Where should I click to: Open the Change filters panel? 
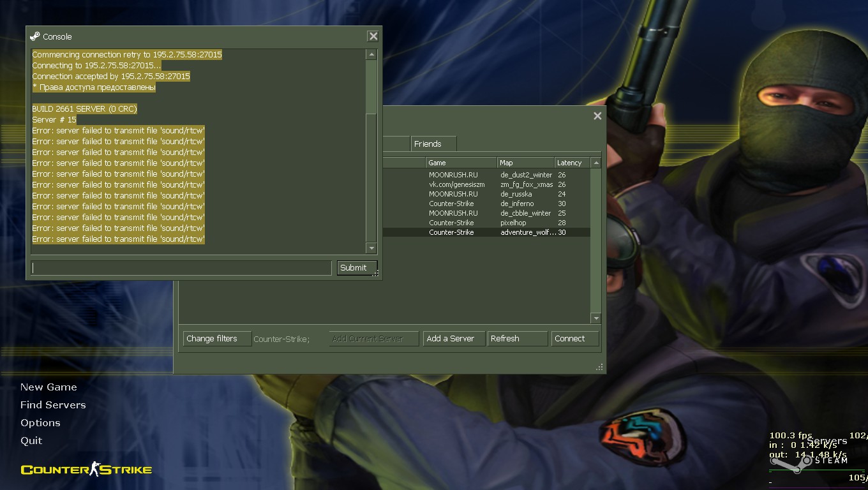(x=217, y=339)
